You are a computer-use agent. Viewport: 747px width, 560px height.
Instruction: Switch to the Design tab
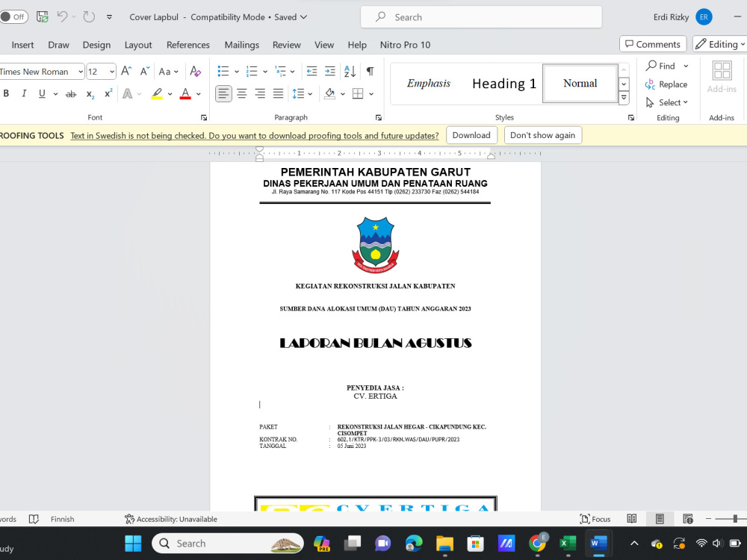click(96, 45)
